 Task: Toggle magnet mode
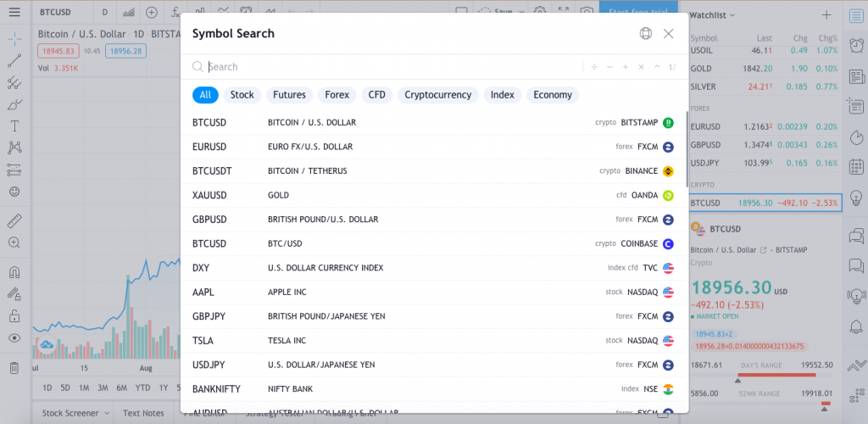click(14, 272)
